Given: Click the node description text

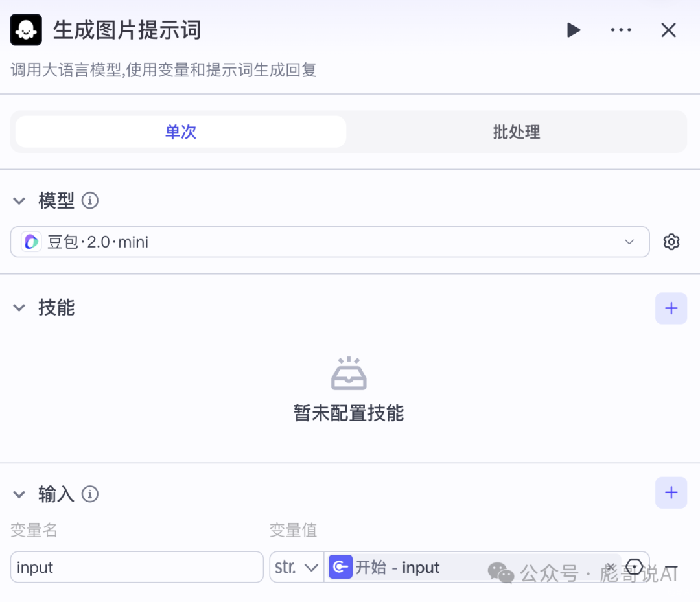Looking at the screenshot, I should click(x=164, y=70).
